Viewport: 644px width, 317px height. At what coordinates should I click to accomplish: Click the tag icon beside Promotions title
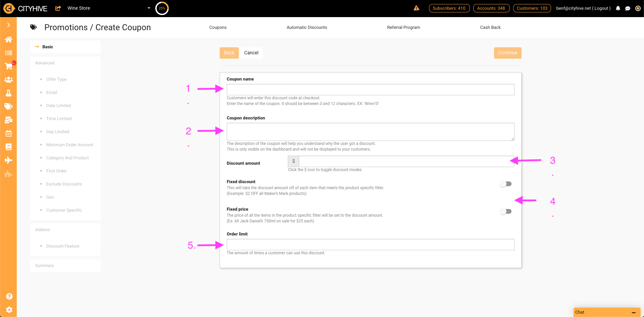34,27
